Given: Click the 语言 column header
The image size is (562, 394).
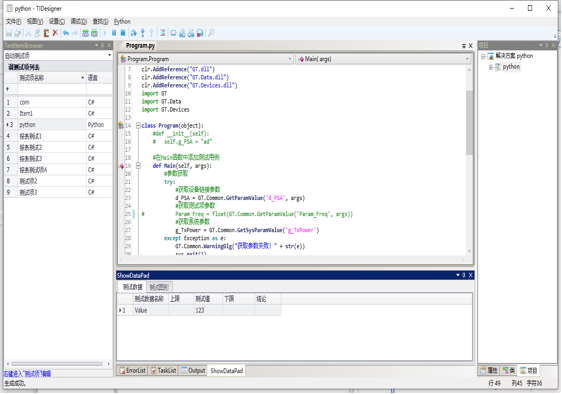Looking at the screenshot, I should [99, 78].
